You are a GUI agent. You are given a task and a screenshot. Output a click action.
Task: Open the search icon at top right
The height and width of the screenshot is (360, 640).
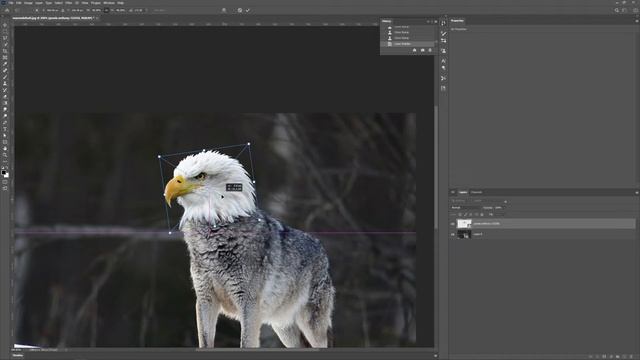click(x=617, y=10)
